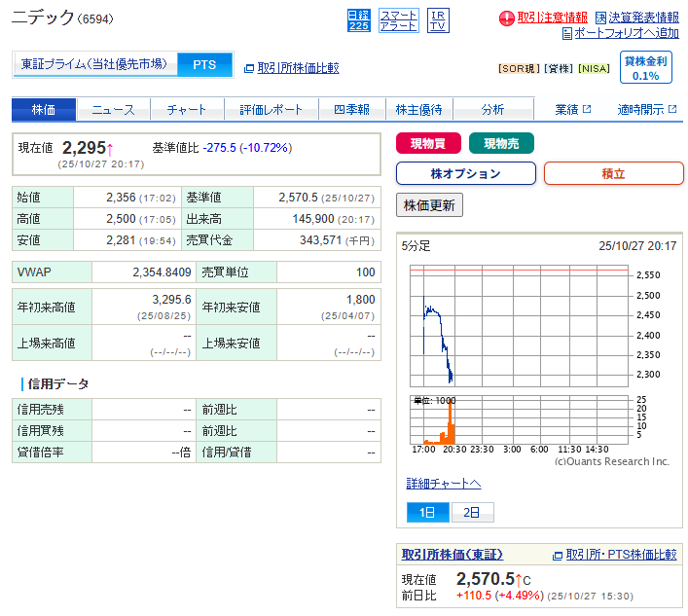This screenshot has height=616, width=688.
Task: Click the 現物売 sell button
Action: (501, 143)
